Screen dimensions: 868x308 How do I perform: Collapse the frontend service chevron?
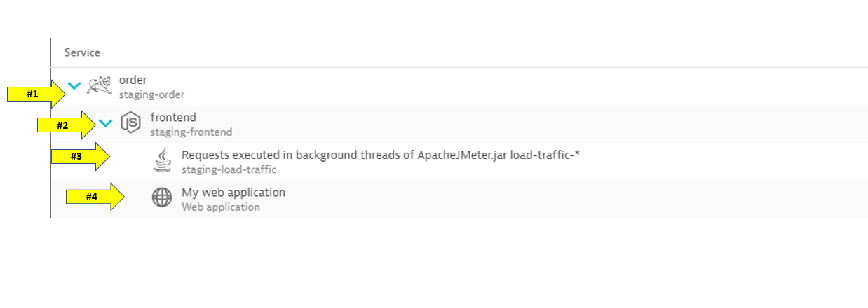tap(105, 123)
